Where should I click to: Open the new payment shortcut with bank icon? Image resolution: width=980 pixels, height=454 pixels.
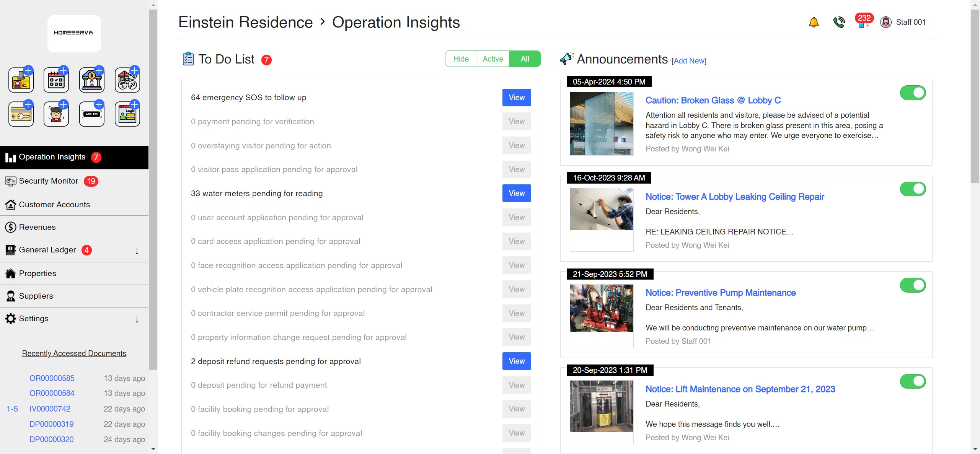click(92, 79)
